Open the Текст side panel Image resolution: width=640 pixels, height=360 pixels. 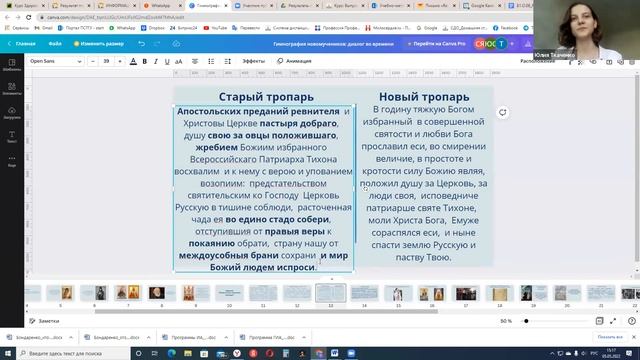(x=12, y=137)
